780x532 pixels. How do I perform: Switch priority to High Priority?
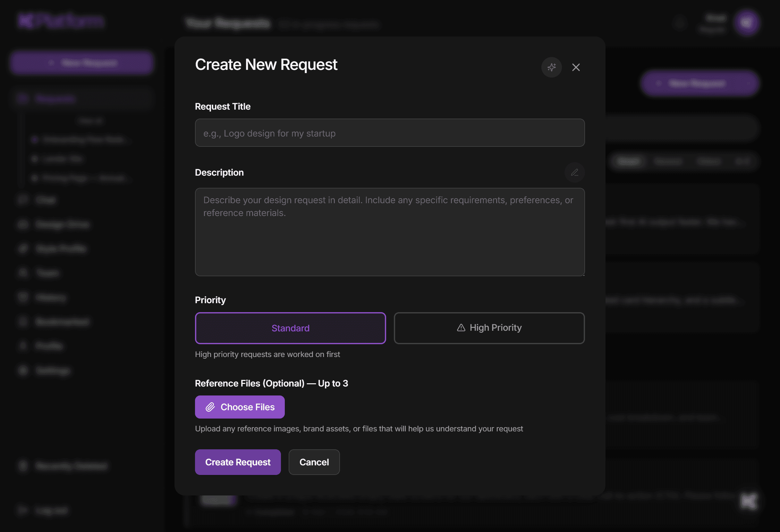[x=489, y=328]
